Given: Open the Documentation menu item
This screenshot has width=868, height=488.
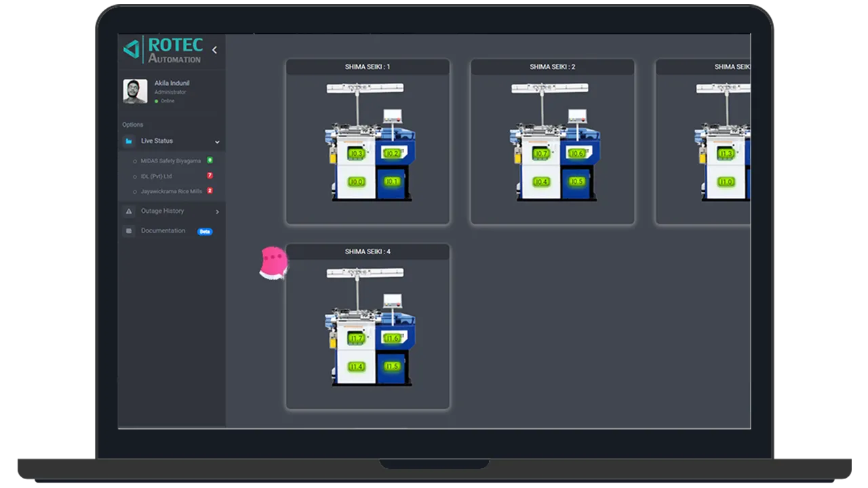Looking at the screenshot, I should [x=163, y=230].
